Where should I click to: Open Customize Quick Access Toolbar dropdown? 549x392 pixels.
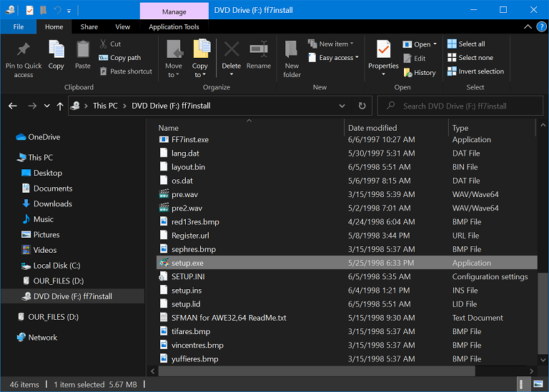(x=69, y=11)
